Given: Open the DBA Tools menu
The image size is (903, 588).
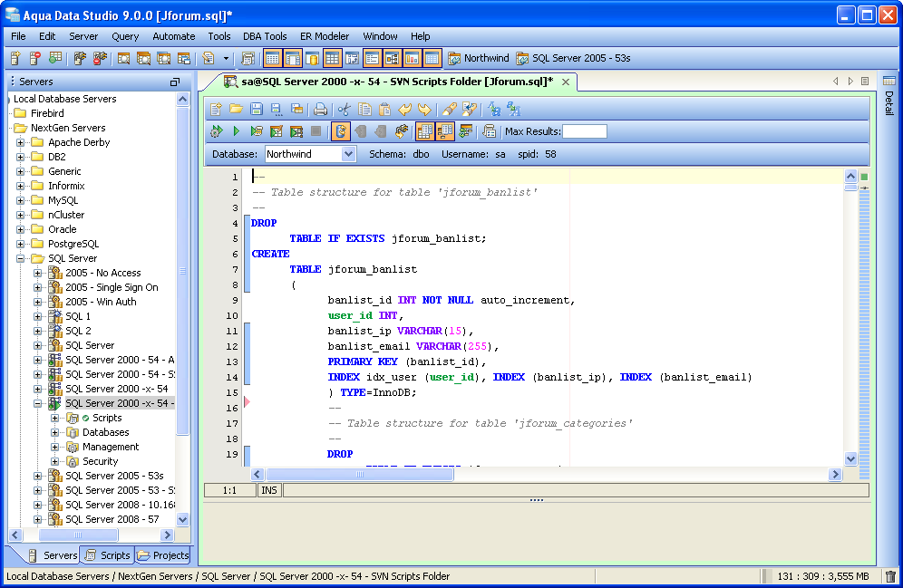Looking at the screenshot, I should (265, 36).
